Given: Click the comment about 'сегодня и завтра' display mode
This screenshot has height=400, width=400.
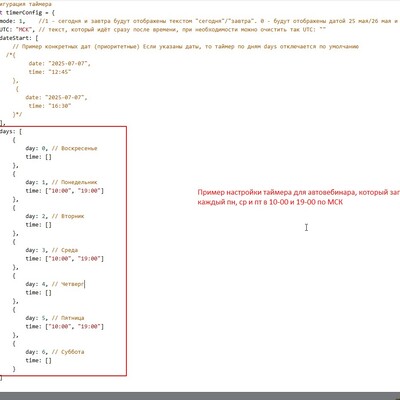Looking at the screenshot, I should [218, 21].
